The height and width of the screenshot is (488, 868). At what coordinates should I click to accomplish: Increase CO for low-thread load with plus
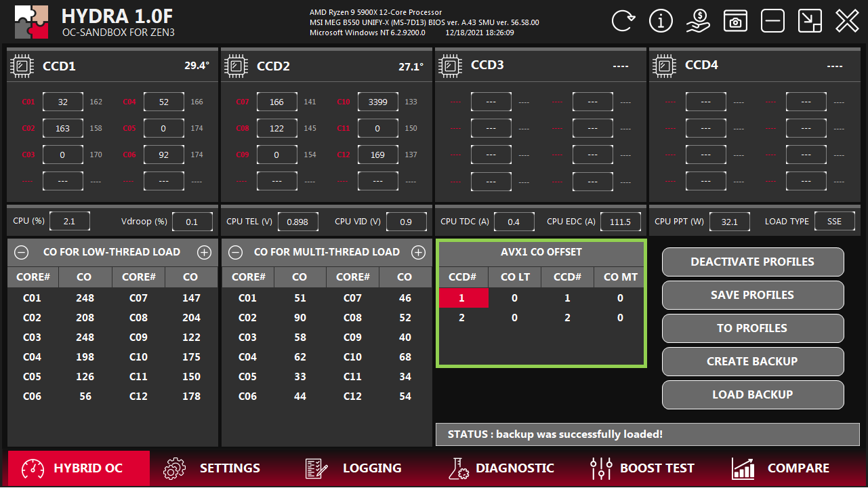(x=204, y=252)
